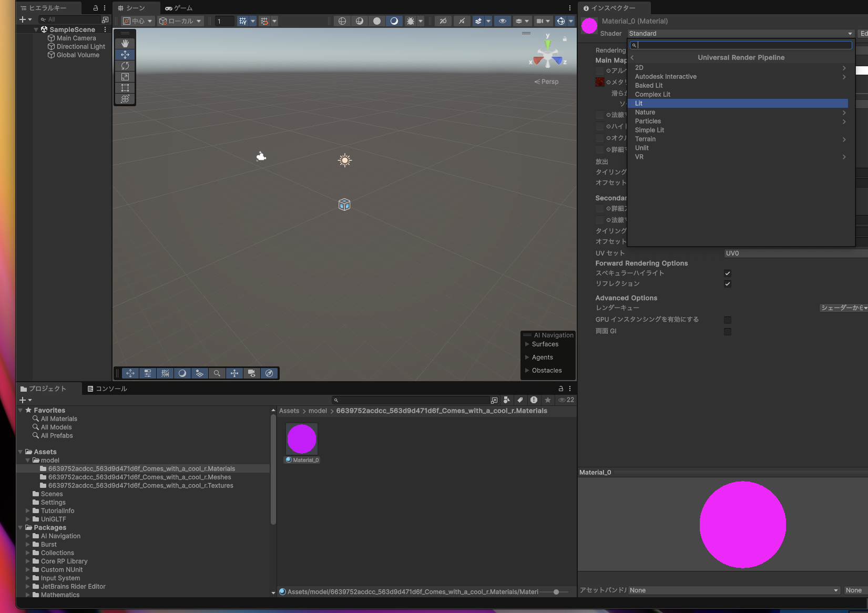Click the Persp label on the scene gizmo
The height and width of the screenshot is (613, 868).
(547, 81)
